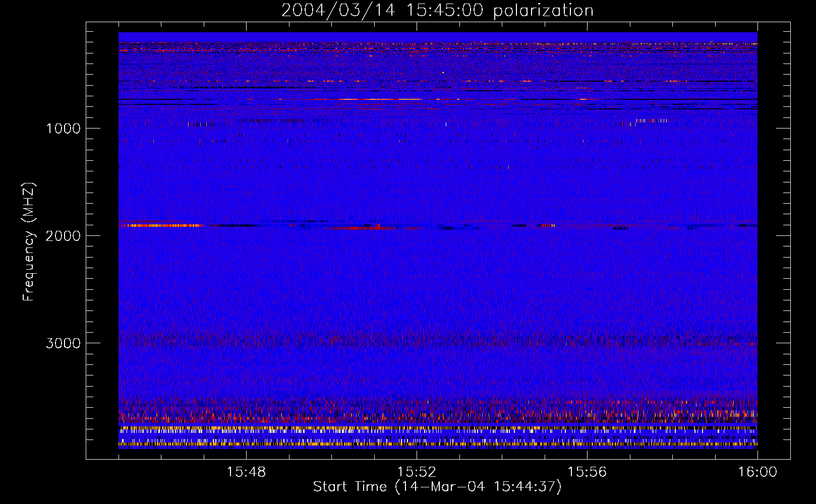
Task: Select the '3000' frequency axis label
Action: [x=63, y=343]
